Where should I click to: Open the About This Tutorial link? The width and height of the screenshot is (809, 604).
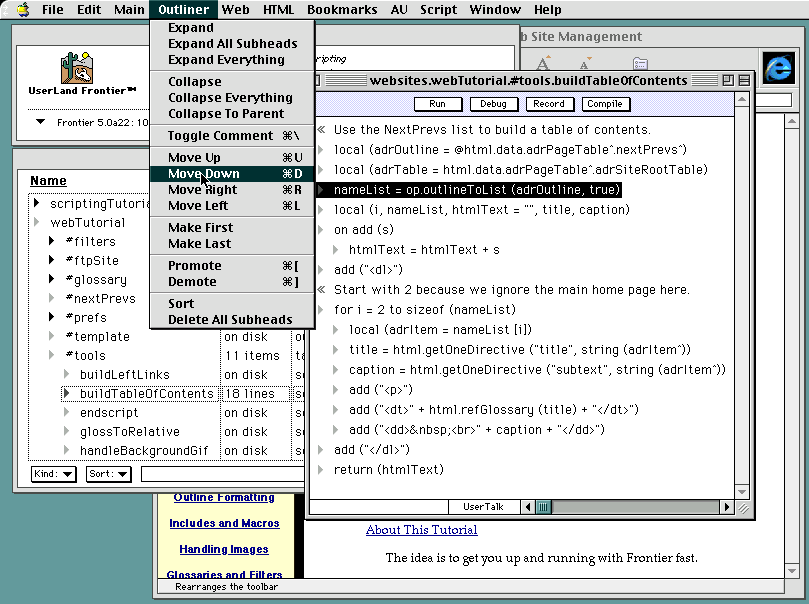coord(421,530)
